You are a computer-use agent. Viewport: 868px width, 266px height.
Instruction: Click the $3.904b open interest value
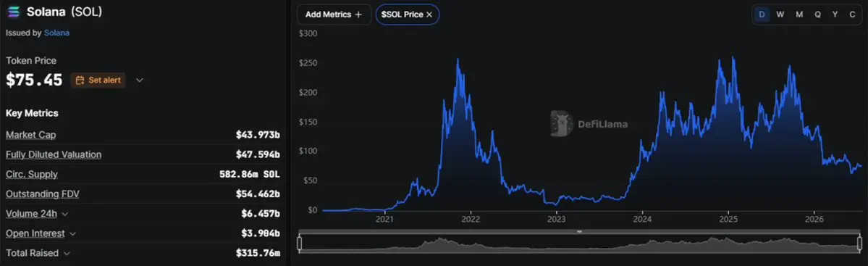(261, 234)
